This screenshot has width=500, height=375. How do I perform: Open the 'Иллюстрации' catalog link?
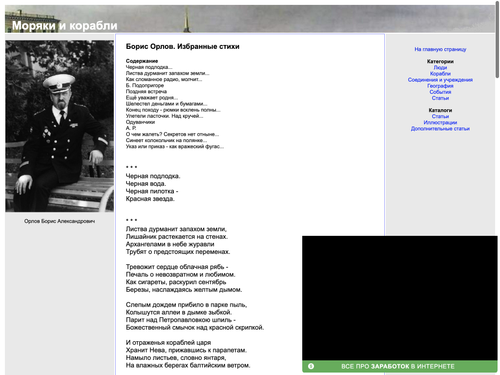click(440, 122)
